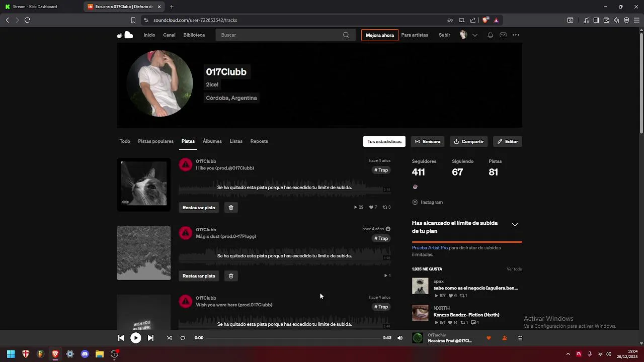Switch to the Álbumes tab
Image resolution: width=644 pixels, height=362 pixels.
(x=212, y=141)
